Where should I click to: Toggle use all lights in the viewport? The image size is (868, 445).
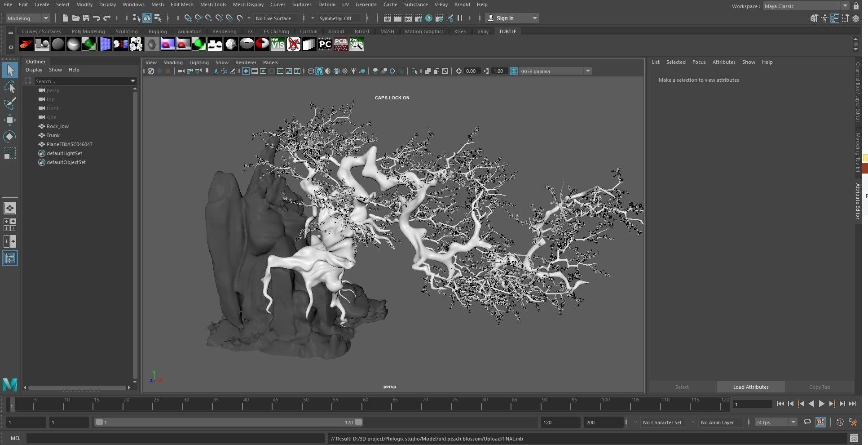click(354, 71)
